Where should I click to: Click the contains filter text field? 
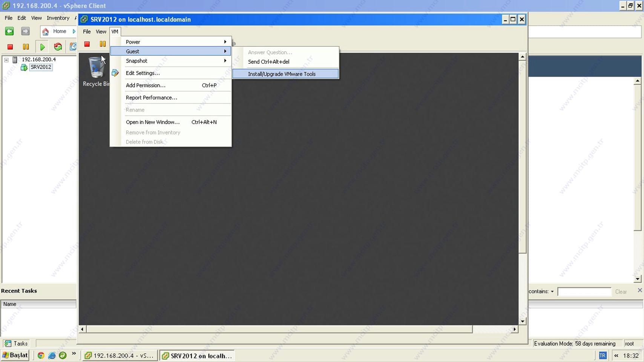pos(584,291)
